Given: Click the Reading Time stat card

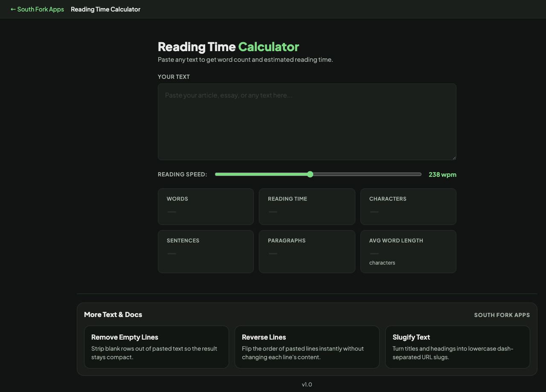Looking at the screenshot, I should [307, 207].
